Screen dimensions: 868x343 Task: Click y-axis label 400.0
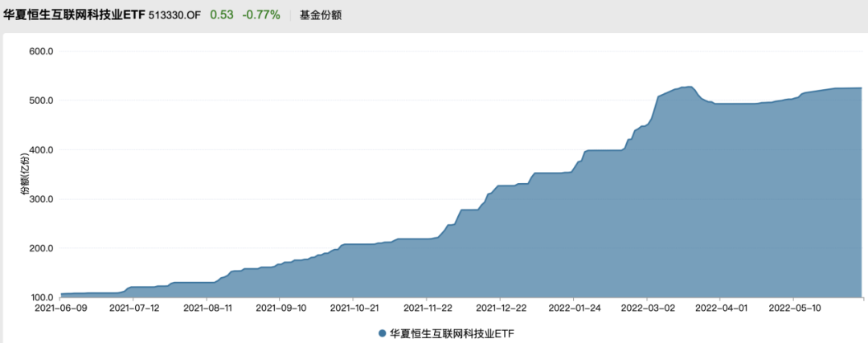point(40,150)
